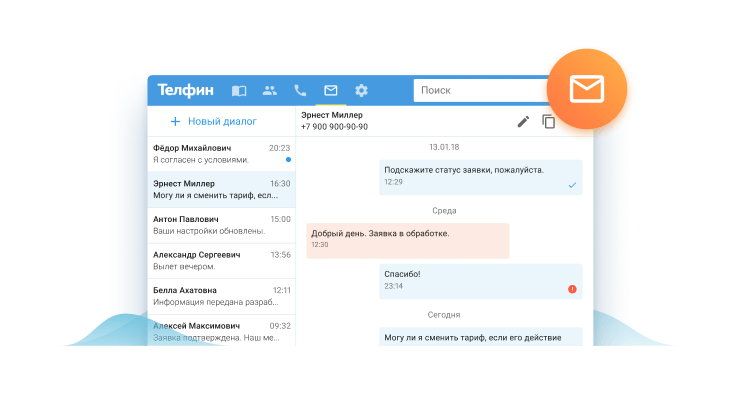Open the contacts people icon
Viewport: 749px width, 394px height.
[270, 90]
